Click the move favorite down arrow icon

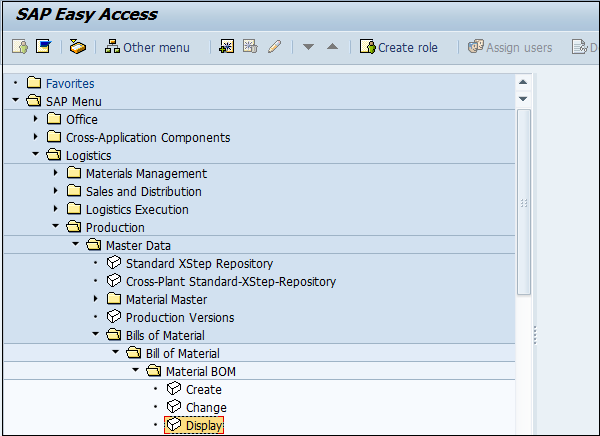click(x=308, y=47)
